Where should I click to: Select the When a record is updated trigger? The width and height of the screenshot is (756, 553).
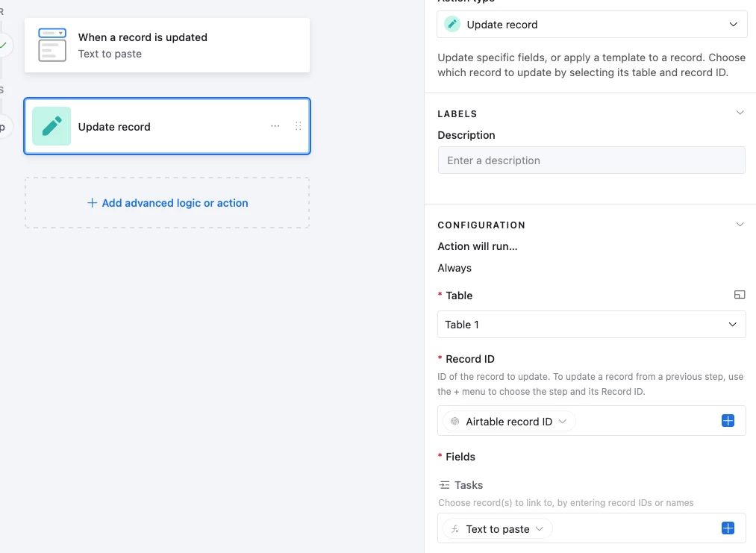[x=167, y=46]
